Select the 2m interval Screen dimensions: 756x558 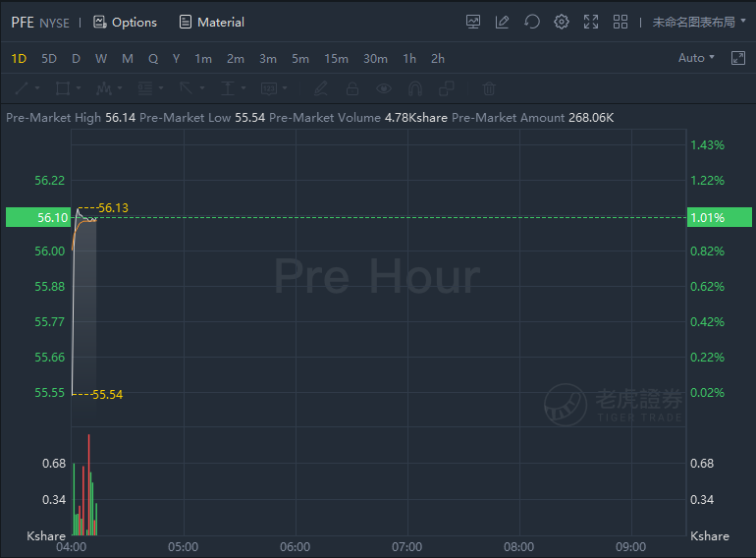236,59
